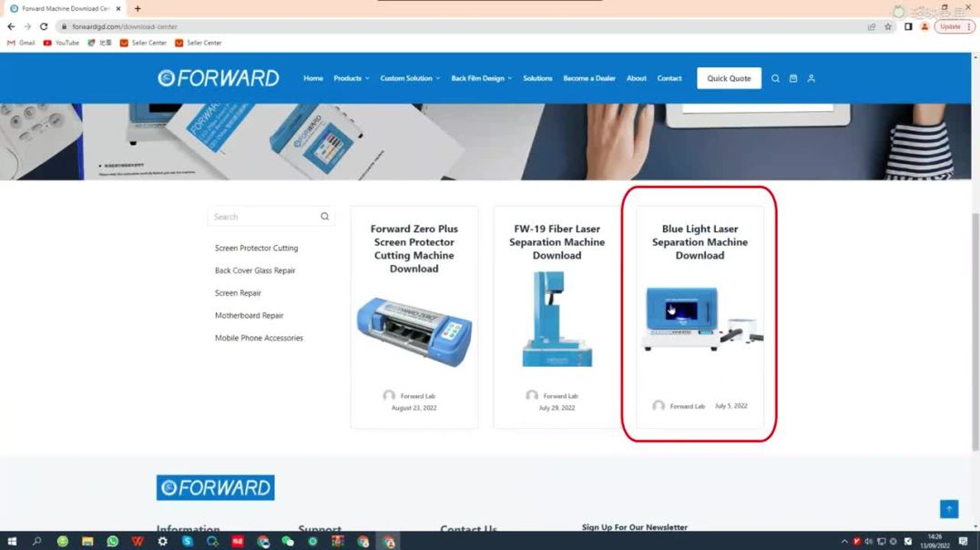Go to the Become a Dealer page

[589, 78]
